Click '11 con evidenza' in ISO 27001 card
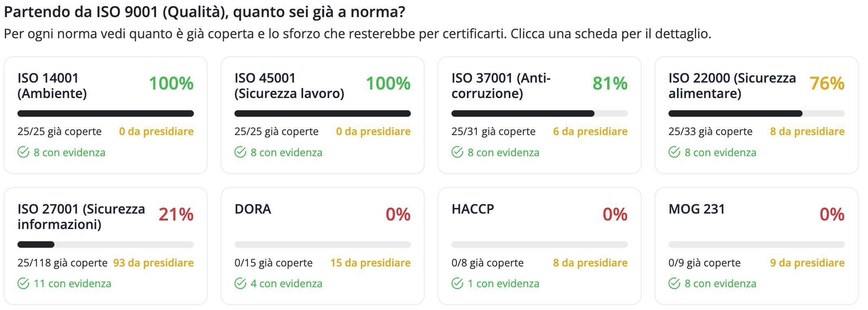This screenshot has height=310, width=868. click(72, 284)
